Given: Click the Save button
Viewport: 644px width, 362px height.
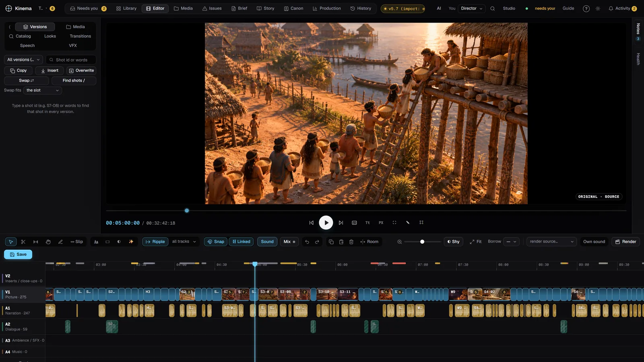Looking at the screenshot, I should [x=18, y=255].
